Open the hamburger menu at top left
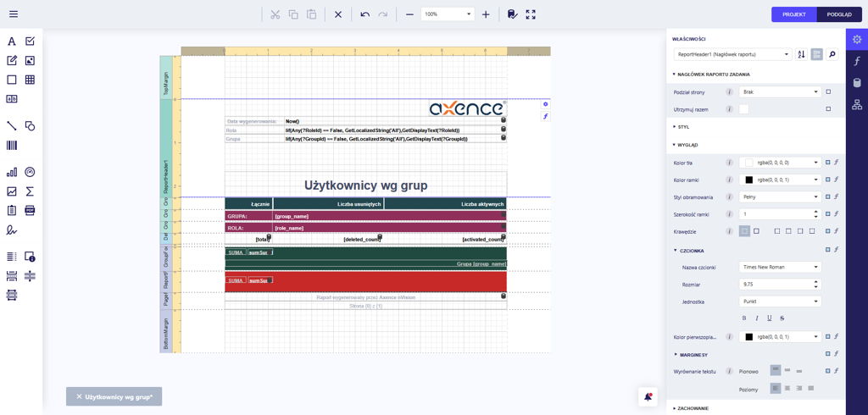The image size is (868, 415). click(14, 14)
